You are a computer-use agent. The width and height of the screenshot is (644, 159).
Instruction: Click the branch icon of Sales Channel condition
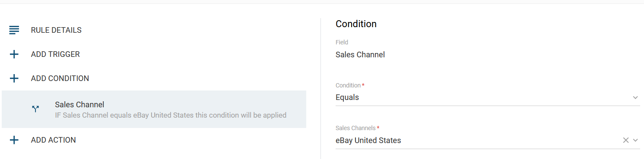36,109
